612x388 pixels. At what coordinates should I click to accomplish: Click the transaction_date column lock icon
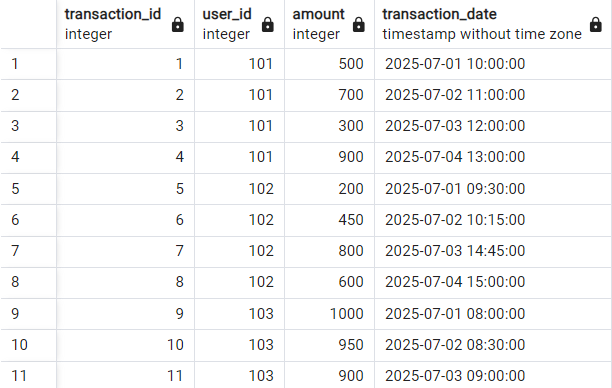595,25
